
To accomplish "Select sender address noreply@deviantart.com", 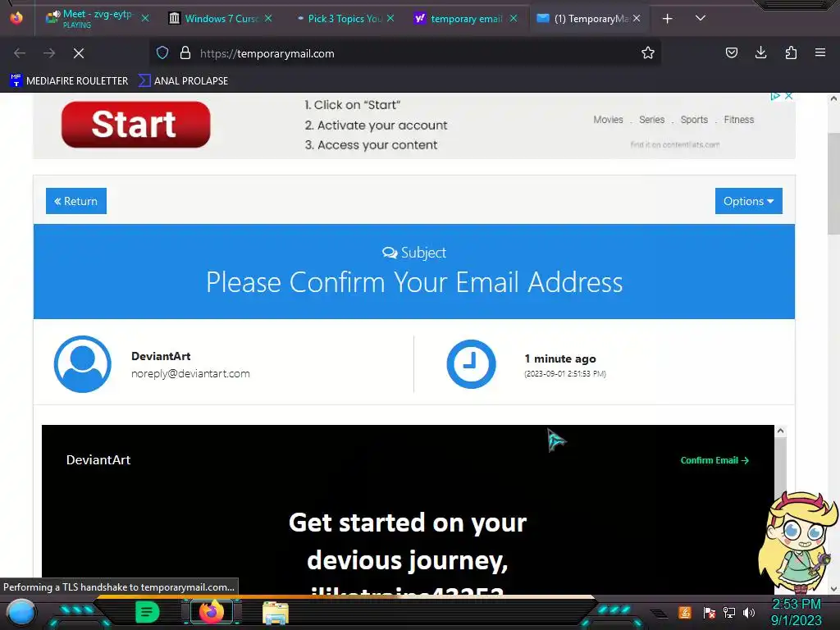I will pos(190,373).
